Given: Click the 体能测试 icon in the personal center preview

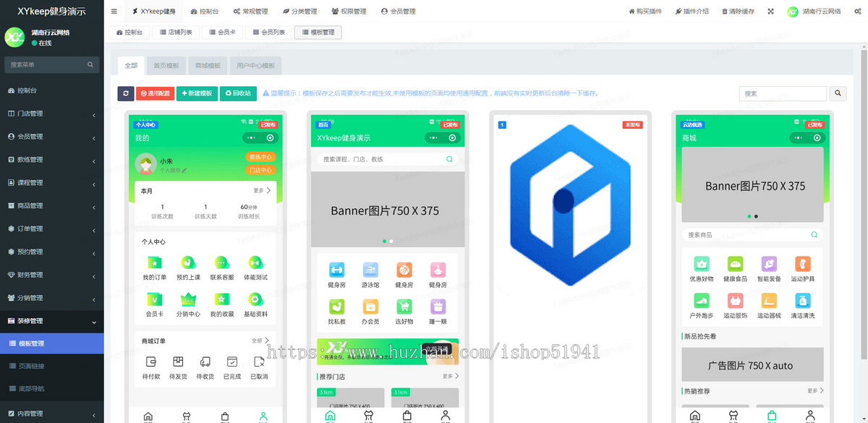Looking at the screenshot, I should [255, 262].
